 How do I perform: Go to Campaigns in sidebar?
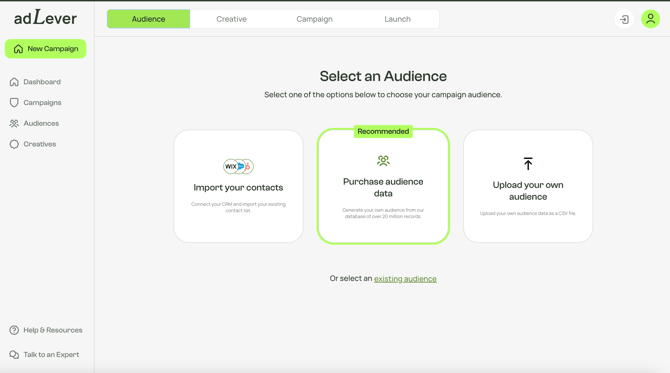[35, 103]
